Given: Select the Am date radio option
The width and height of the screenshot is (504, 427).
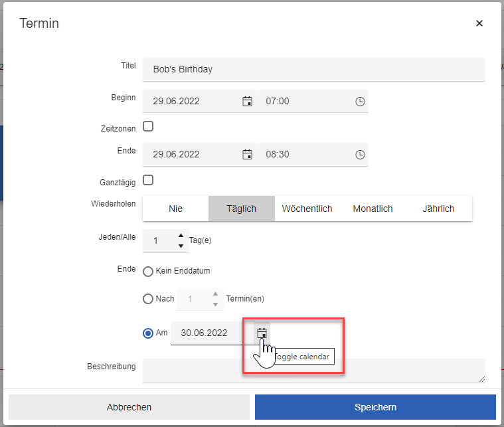Looking at the screenshot, I should tap(148, 333).
